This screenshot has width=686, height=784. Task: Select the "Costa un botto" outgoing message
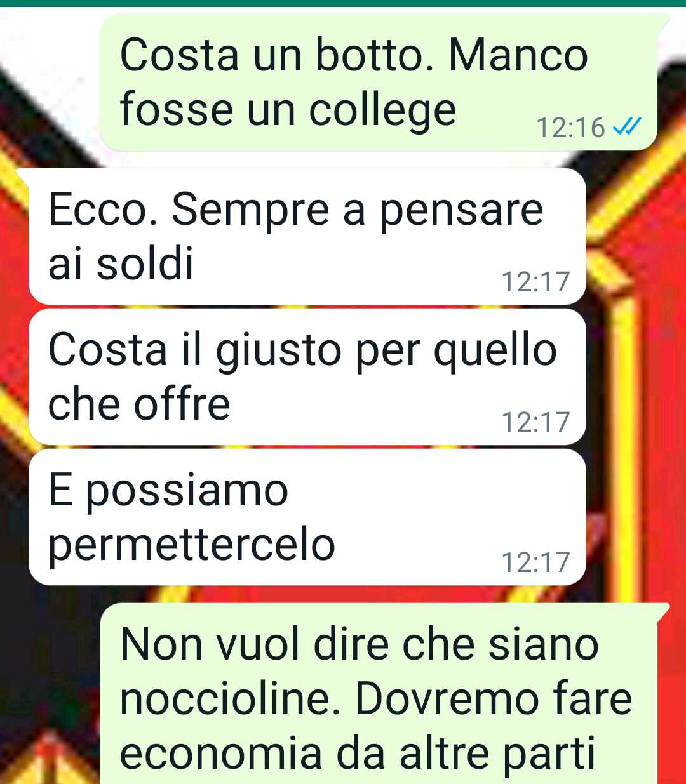coord(379,82)
